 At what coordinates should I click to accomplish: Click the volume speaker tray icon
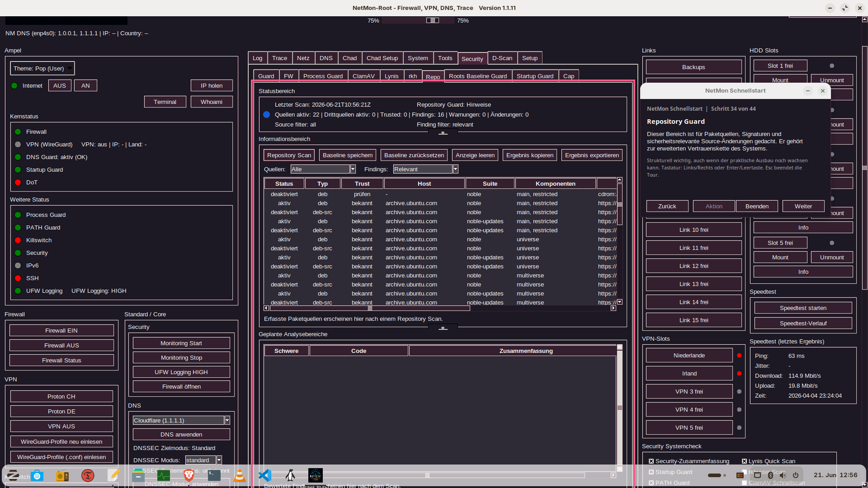[x=783, y=475]
